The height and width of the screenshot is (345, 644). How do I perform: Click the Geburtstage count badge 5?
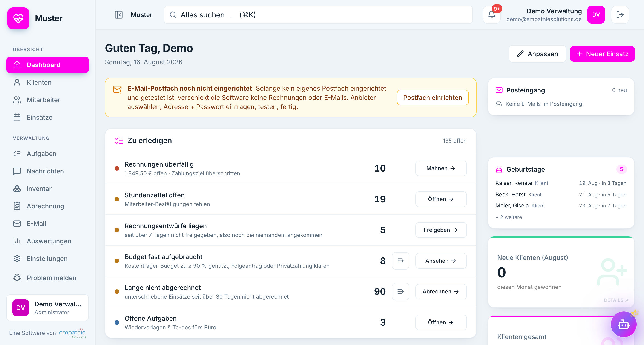pyautogui.click(x=621, y=169)
